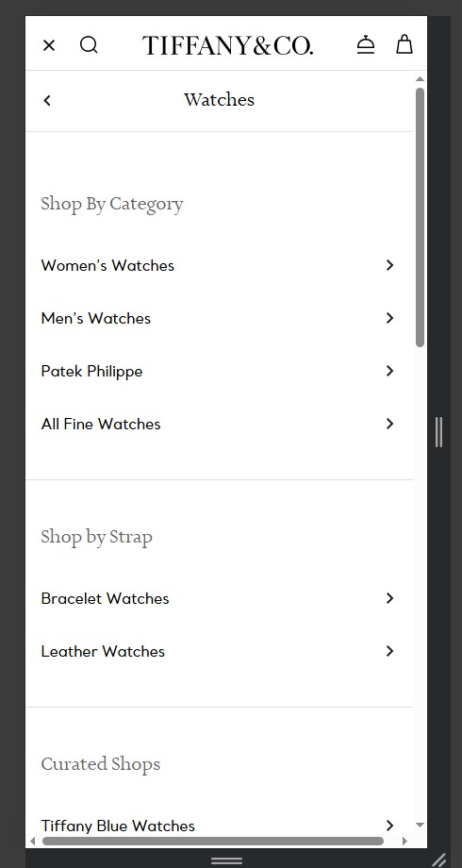This screenshot has width=462, height=868.
Task: Select All Fine Watches menu item
Action: coord(219,424)
